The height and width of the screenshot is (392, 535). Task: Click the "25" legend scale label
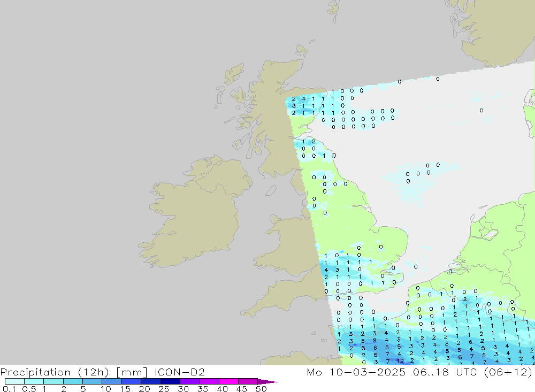coord(164,389)
